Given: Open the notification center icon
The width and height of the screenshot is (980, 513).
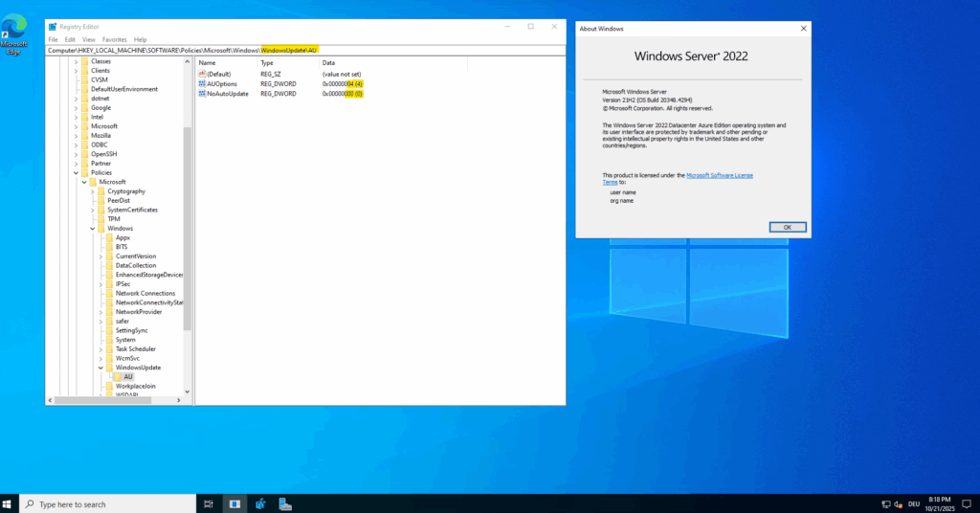Looking at the screenshot, I should tap(965, 503).
